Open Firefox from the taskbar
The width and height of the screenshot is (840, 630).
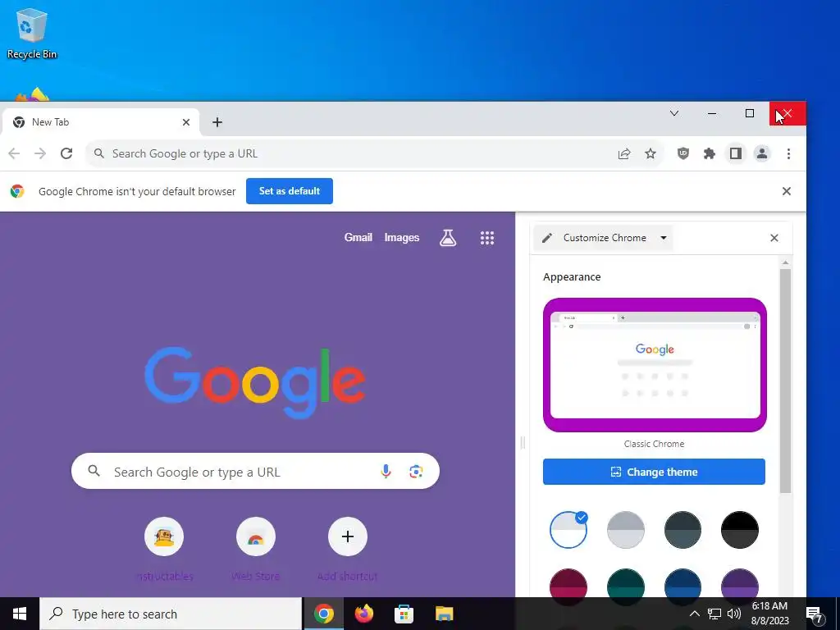[x=363, y=614]
